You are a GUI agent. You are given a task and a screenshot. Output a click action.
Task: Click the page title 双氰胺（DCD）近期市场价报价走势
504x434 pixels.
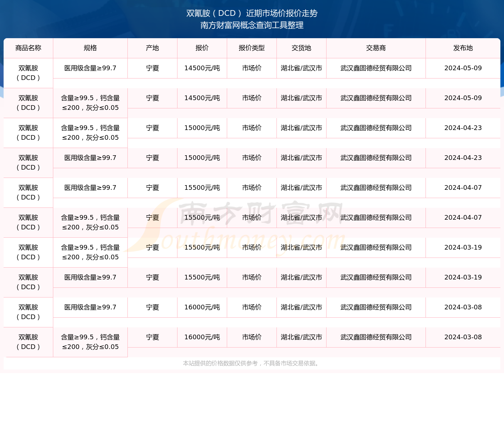point(252,13)
